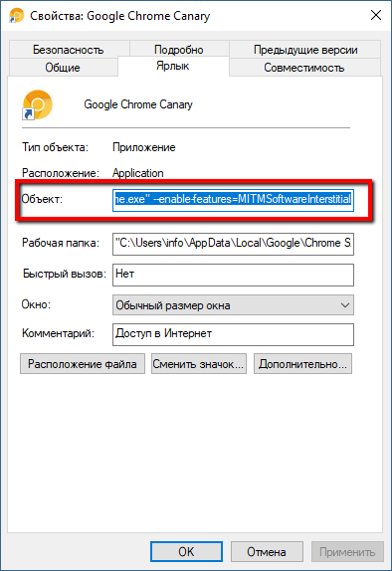Click the Сменить значок button
392x571 pixels.
199,363
